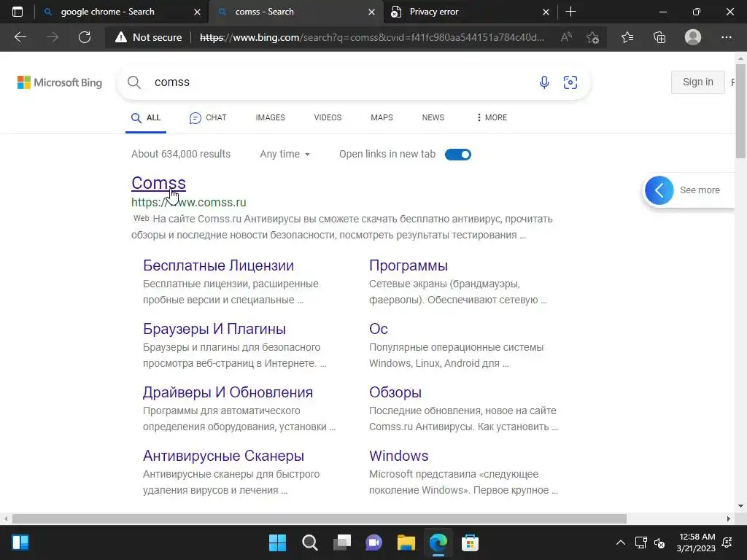Add a new tab with the plus icon
The width and height of the screenshot is (747, 560).
[x=570, y=12]
